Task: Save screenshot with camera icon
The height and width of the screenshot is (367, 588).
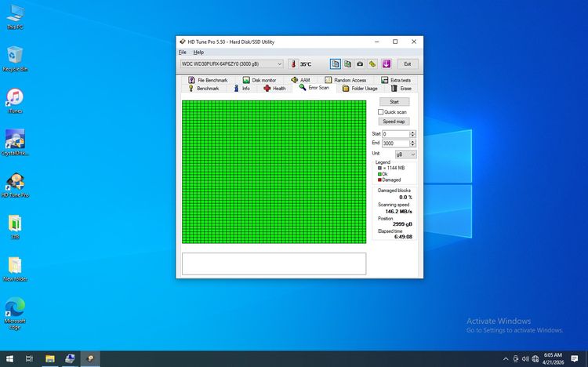Action: pos(360,64)
